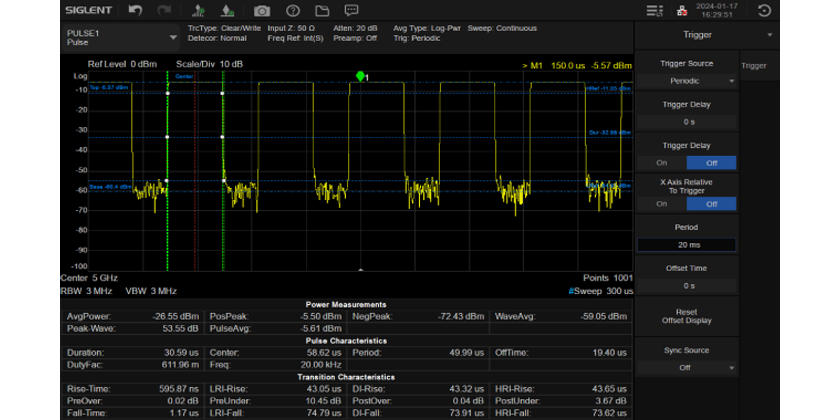
Task: Open the Trigger Source Periodic dropdown
Action: click(x=685, y=81)
